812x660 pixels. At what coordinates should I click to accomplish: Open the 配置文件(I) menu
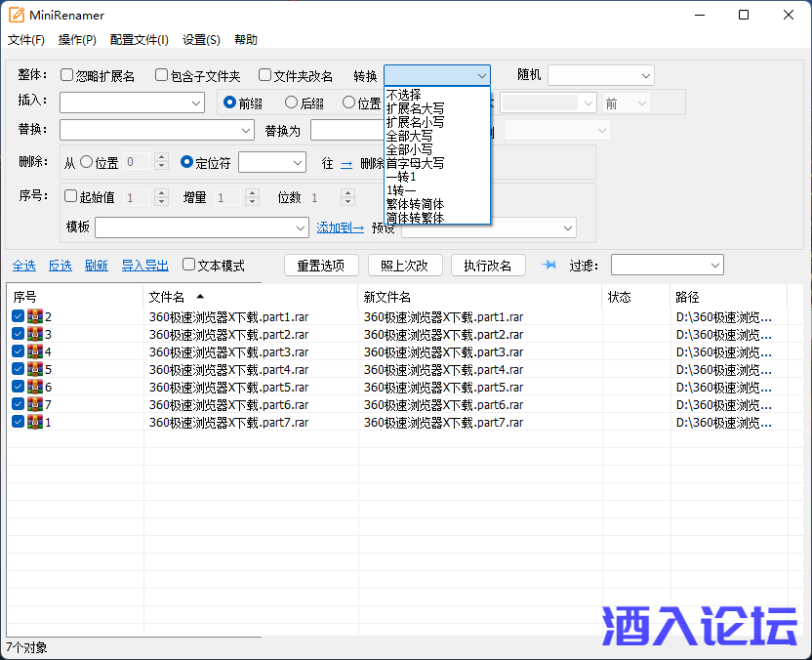pos(140,40)
